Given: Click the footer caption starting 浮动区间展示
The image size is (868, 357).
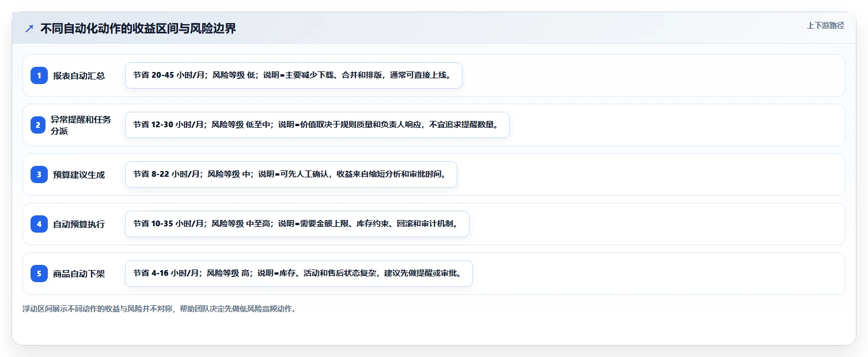Looking at the screenshot, I should 159,309.
